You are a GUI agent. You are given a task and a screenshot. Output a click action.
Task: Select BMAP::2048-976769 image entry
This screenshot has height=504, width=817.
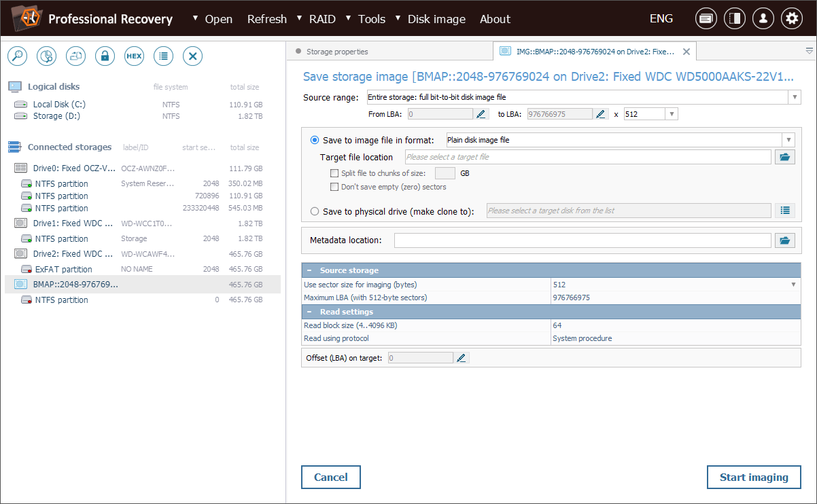point(142,285)
